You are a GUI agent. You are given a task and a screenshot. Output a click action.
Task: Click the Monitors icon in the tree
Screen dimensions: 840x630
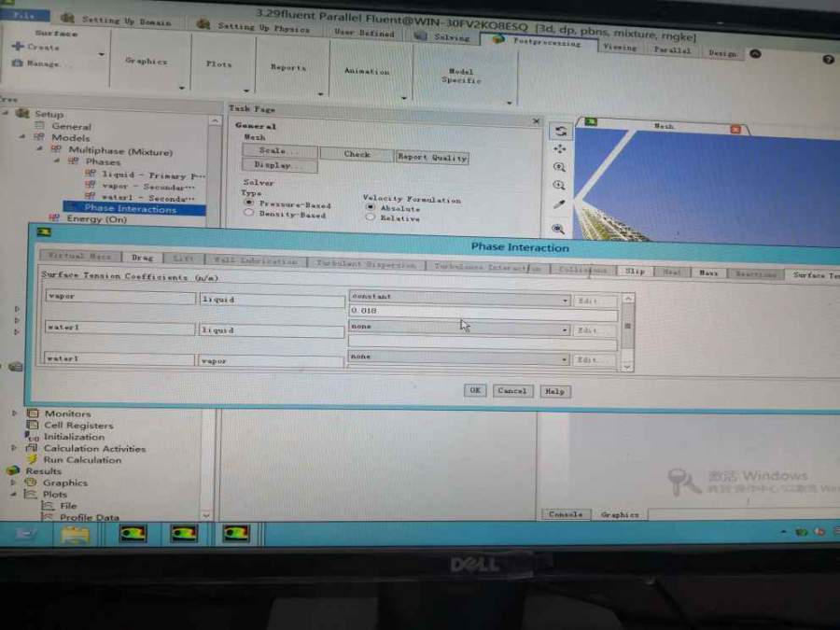(x=33, y=413)
